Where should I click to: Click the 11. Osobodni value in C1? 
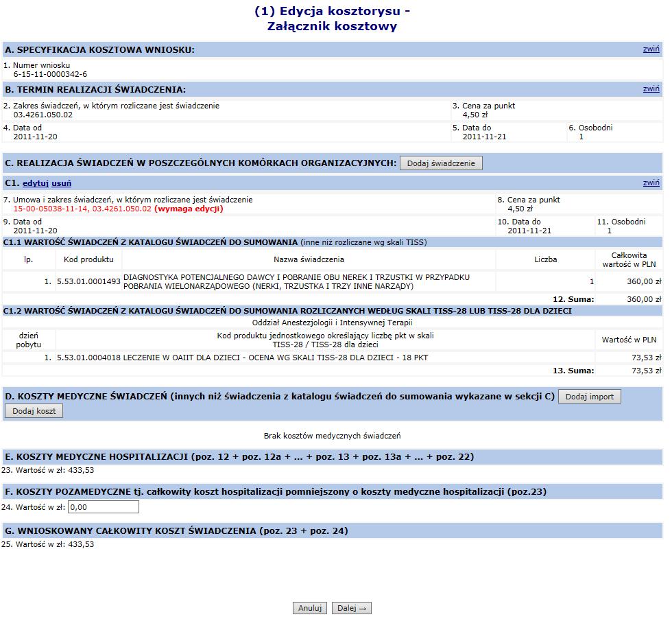[610, 231]
